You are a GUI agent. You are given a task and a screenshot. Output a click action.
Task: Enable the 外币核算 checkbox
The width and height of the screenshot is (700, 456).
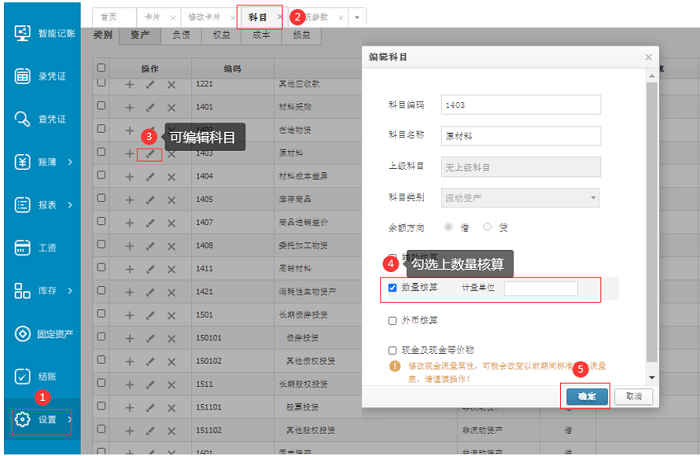click(392, 321)
